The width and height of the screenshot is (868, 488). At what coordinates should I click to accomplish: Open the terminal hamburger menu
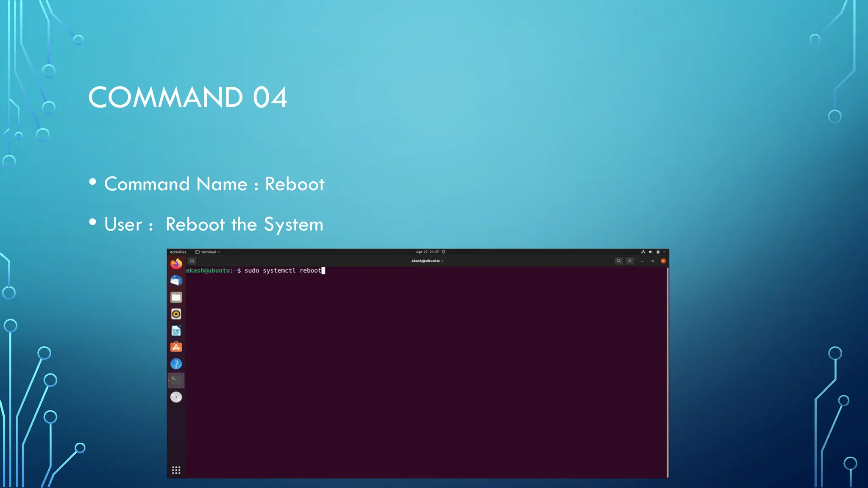(x=630, y=261)
